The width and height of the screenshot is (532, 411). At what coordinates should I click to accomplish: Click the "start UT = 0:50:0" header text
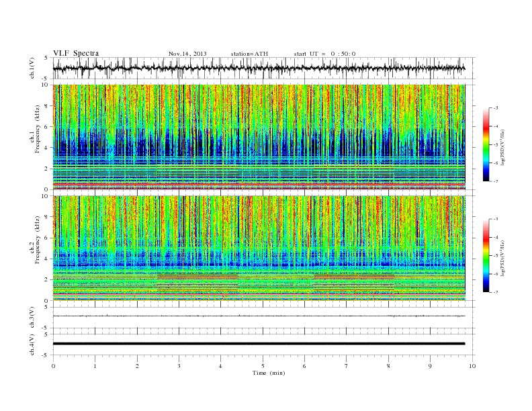(324, 54)
